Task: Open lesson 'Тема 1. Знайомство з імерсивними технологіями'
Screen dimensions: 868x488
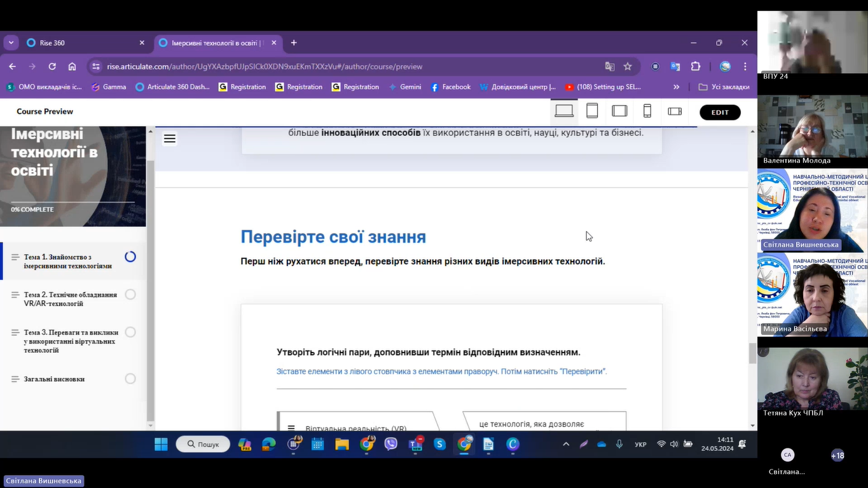Action: click(x=68, y=261)
